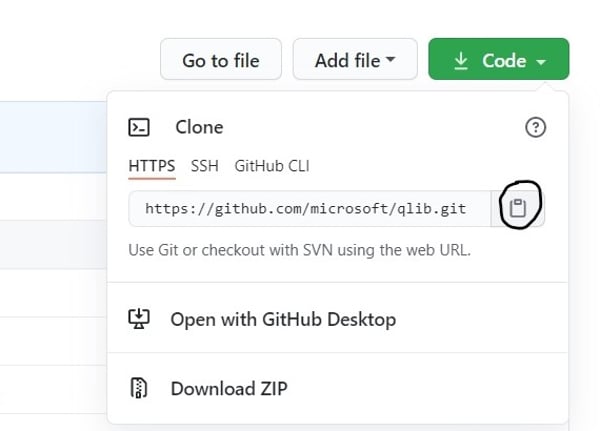This screenshot has height=431, width=600.
Task: Click the green Code button label
Action: click(503, 61)
